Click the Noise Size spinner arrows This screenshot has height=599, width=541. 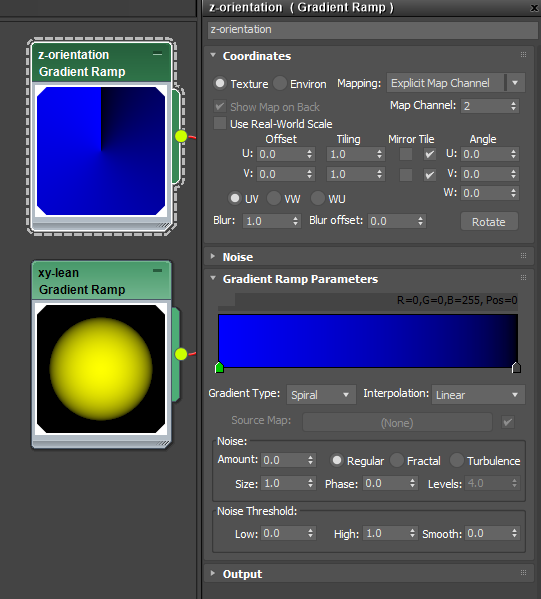tap(311, 483)
